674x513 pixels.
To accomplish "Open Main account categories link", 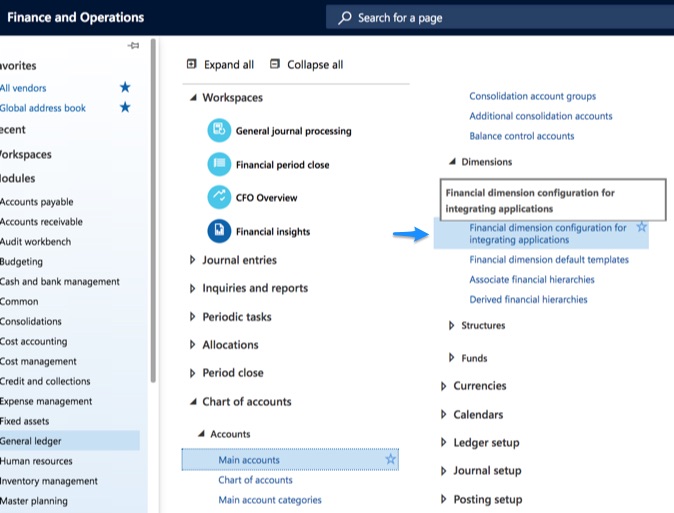I will pos(270,500).
